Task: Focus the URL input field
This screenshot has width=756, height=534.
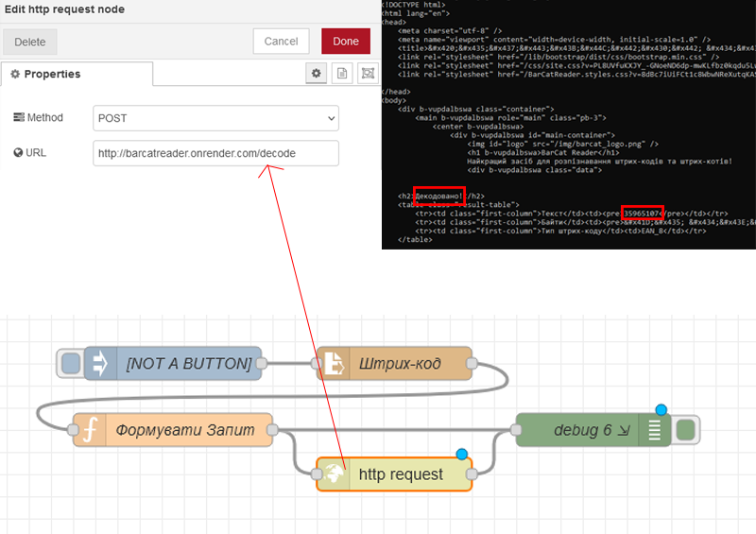Action: point(215,153)
